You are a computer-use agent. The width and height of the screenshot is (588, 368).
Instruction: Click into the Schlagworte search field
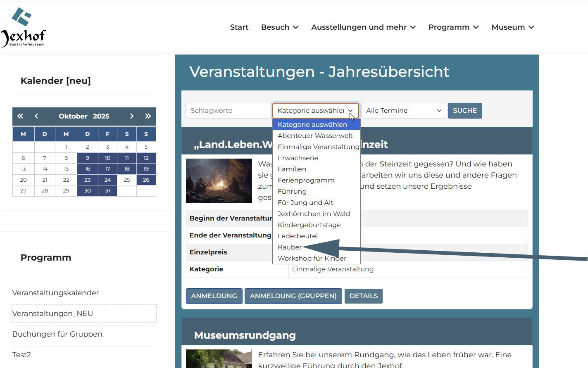tap(228, 111)
